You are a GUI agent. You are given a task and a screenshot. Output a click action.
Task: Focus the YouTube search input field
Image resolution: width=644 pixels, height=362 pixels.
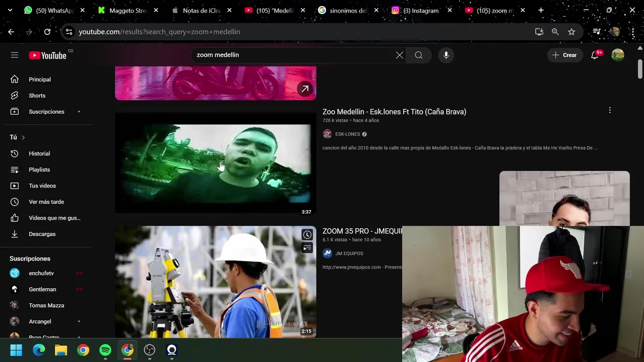(x=292, y=55)
